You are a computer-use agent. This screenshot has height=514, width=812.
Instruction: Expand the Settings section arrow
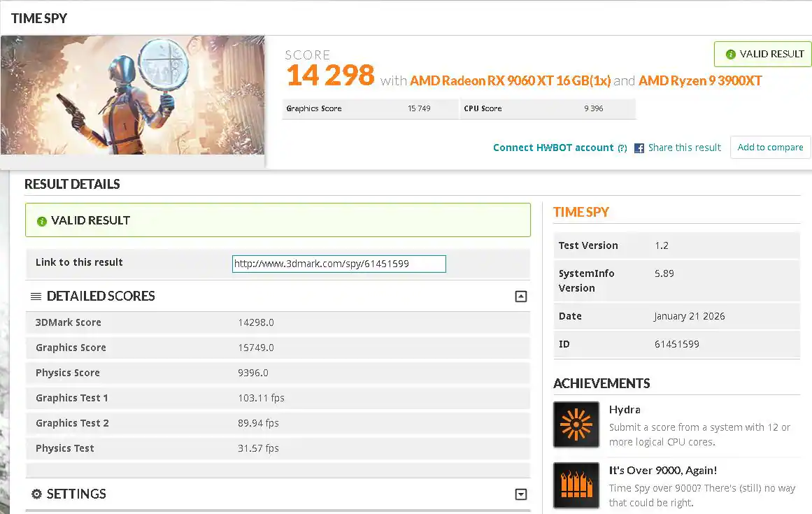(x=520, y=494)
